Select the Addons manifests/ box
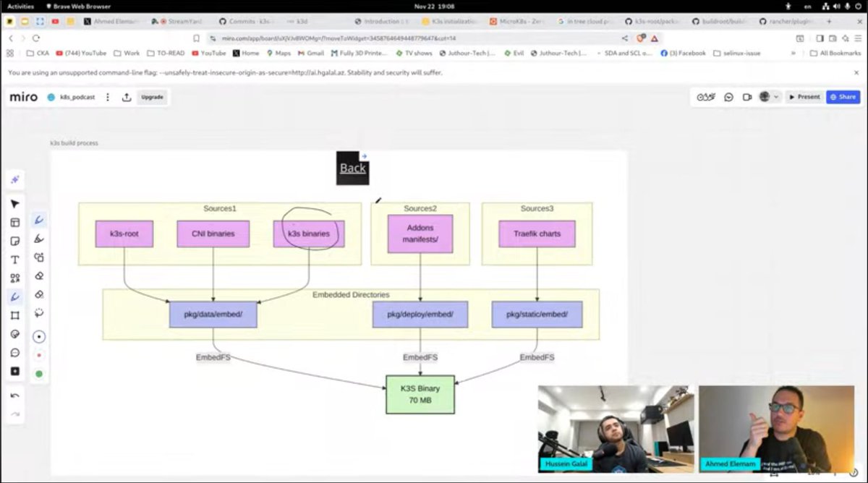 (x=420, y=234)
